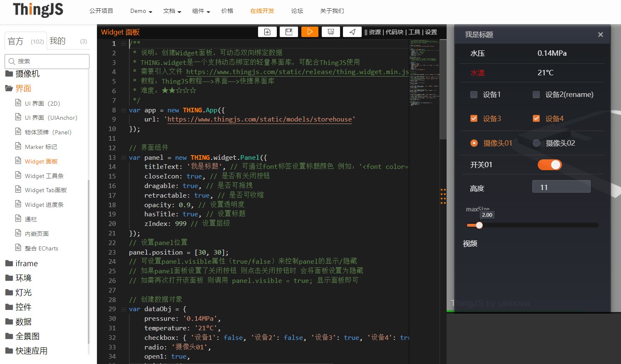Open 关于我们 in the top navigation
This screenshot has height=364, width=621.
tap(332, 11)
